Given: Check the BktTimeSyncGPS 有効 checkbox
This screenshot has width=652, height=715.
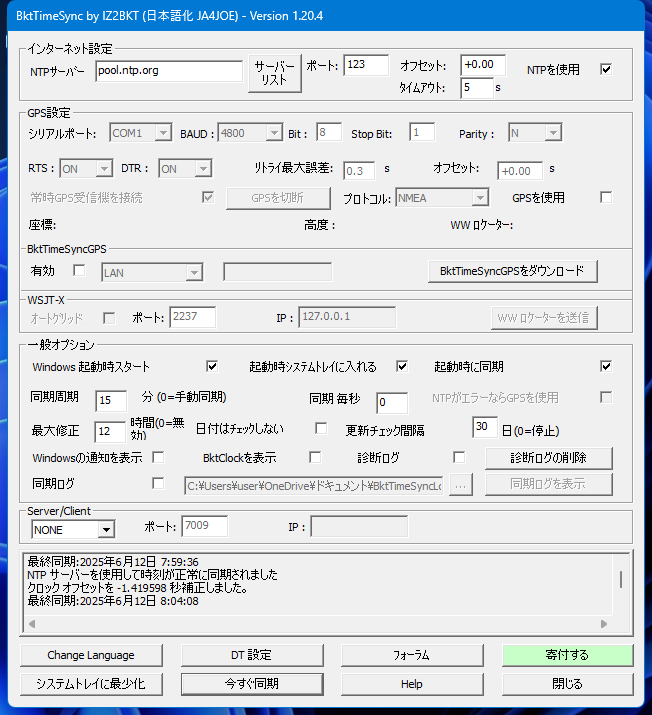Looking at the screenshot, I should pos(79,270).
